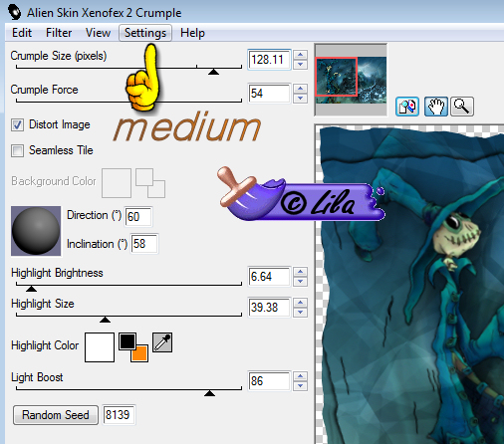504x444 pixels.
Task: Click the lighting direction sphere
Action: (36, 231)
